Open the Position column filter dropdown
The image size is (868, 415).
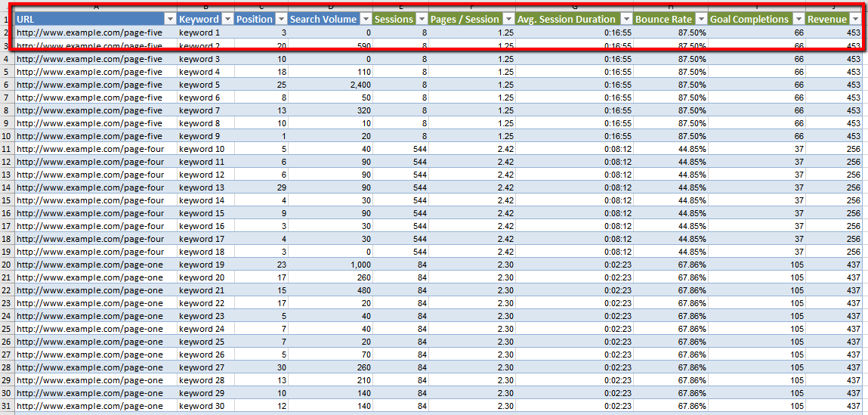[282, 20]
